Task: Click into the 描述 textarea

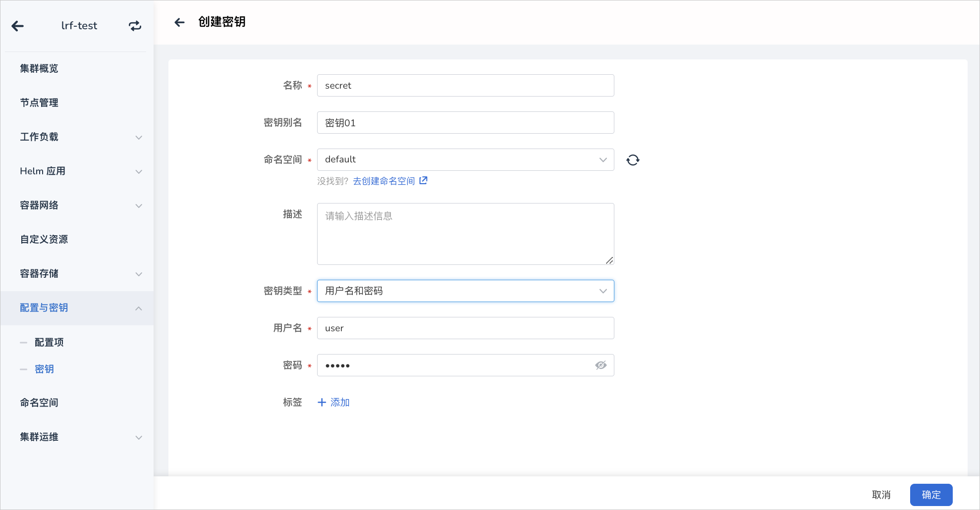Action: pos(465,234)
